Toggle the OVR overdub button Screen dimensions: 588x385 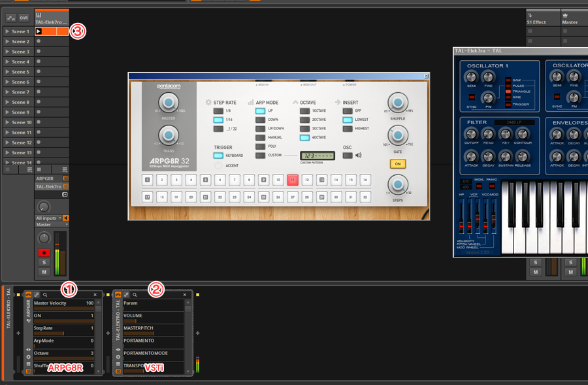click(24, 18)
